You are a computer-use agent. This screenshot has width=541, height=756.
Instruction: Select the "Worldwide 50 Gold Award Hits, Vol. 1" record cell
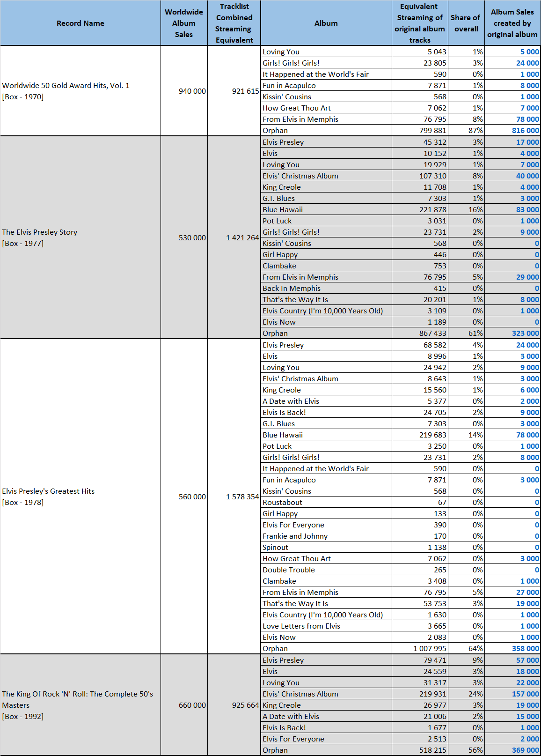[80, 91]
